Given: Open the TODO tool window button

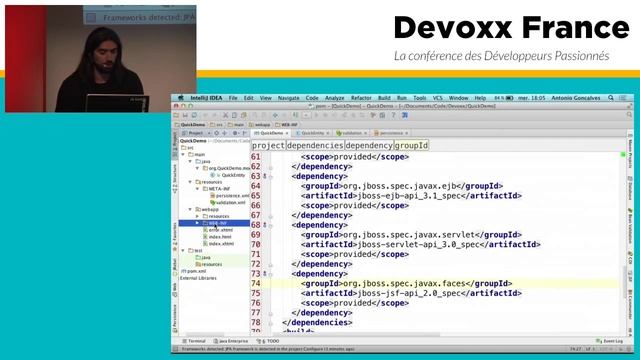Looking at the screenshot, I should [x=268, y=341].
